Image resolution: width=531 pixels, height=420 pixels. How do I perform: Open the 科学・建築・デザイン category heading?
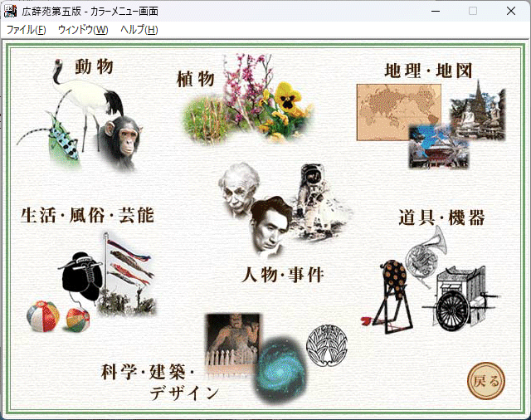[159, 382]
